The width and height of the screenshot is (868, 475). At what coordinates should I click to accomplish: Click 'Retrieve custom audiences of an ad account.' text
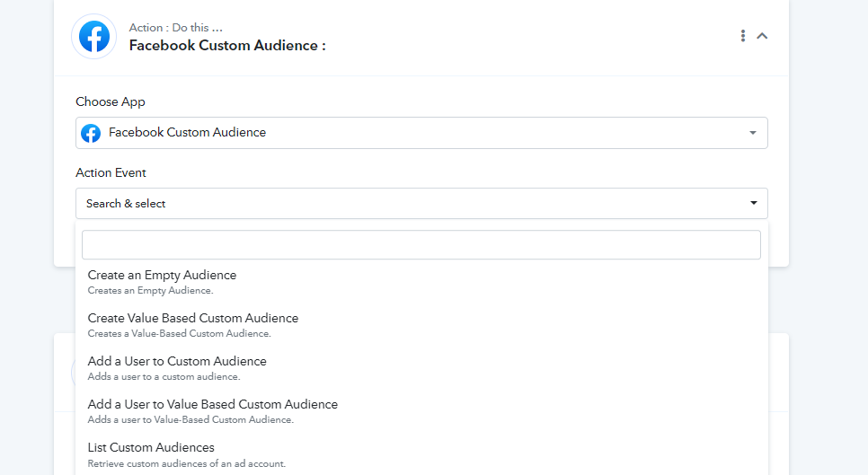coord(187,463)
